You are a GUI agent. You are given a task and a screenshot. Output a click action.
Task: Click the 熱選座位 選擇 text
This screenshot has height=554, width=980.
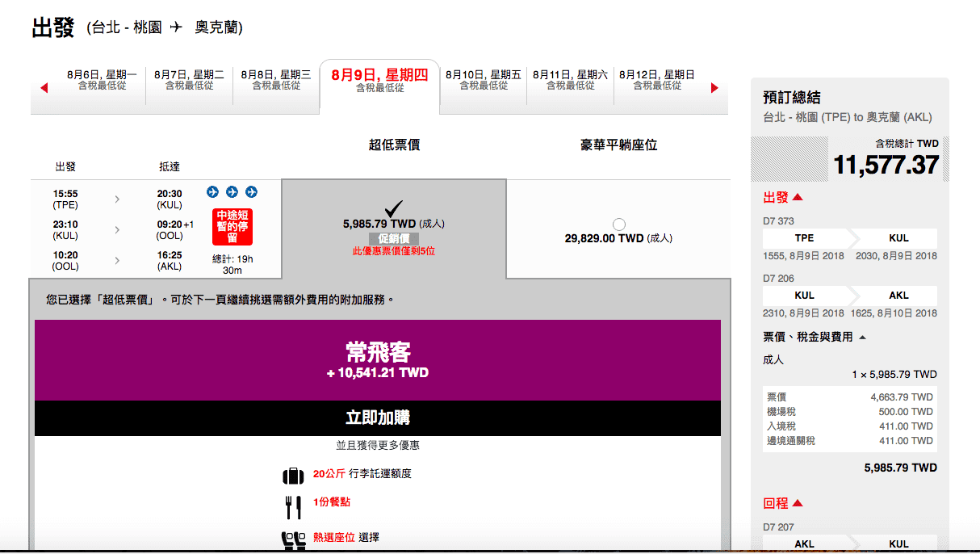coord(346,537)
